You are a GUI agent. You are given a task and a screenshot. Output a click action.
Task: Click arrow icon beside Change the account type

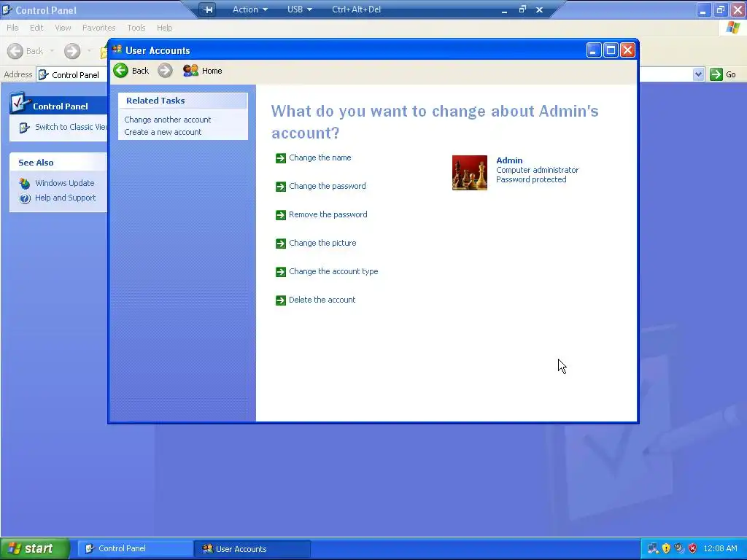click(x=281, y=272)
